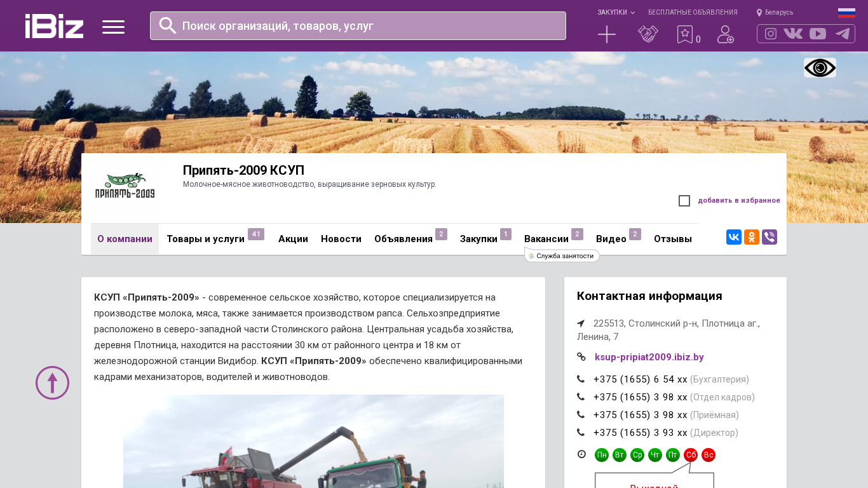
Task: Open the Telegram icon in header
Action: click(x=843, y=34)
